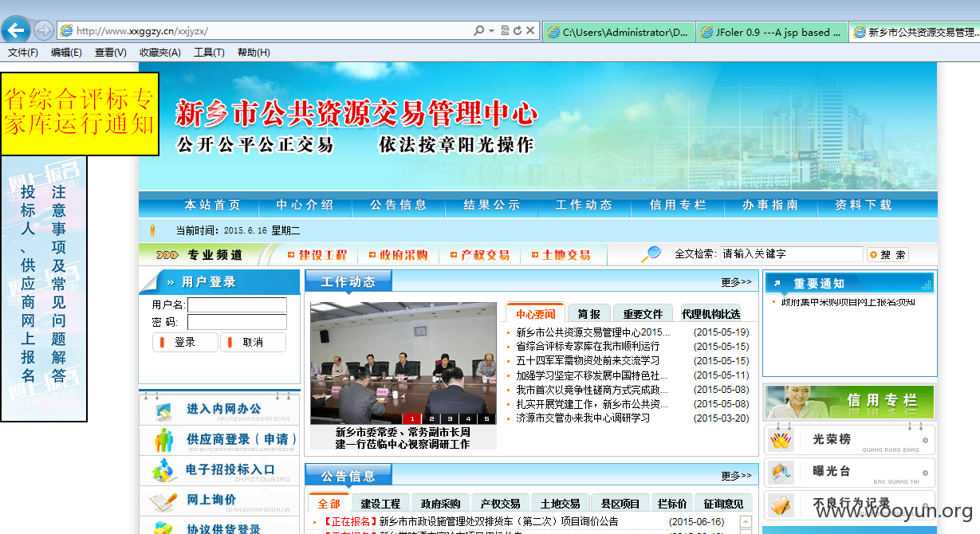980x534 pixels.
Task: Click the 网上询价 pencil icon
Action: click(x=164, y=501)
